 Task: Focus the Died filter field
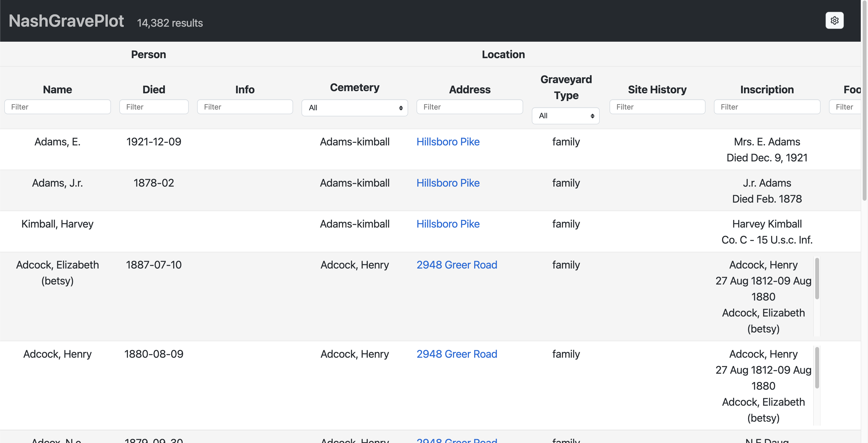point(154,107)
